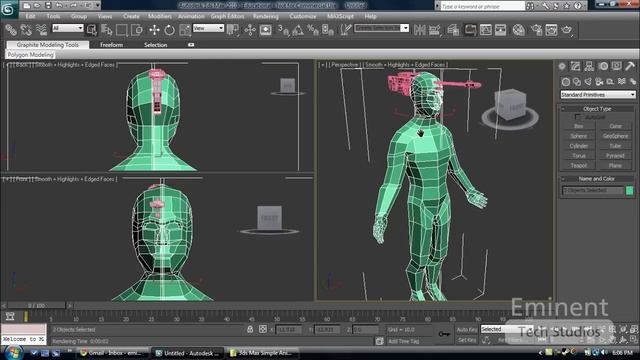
Task: Open the selection filter All dropdown
Action: coord(68,28)
